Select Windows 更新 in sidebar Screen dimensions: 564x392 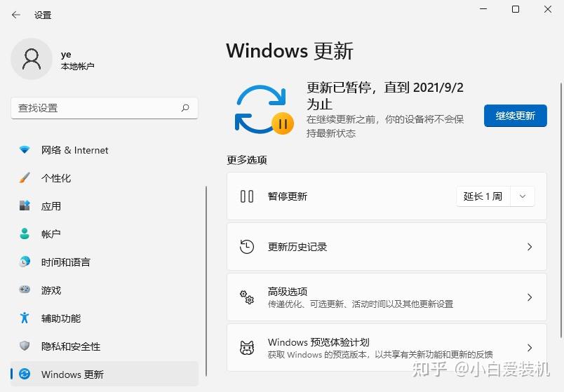[105, 374]
